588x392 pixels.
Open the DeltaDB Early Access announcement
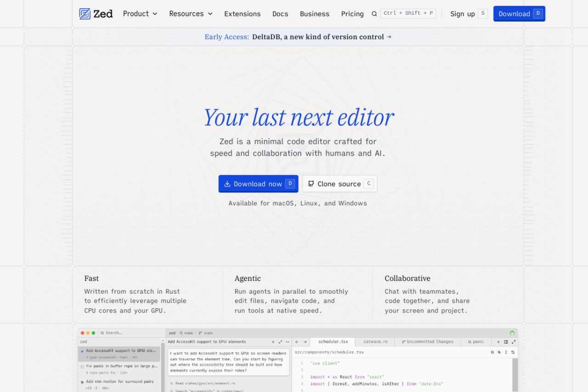(x=298, y=37)
